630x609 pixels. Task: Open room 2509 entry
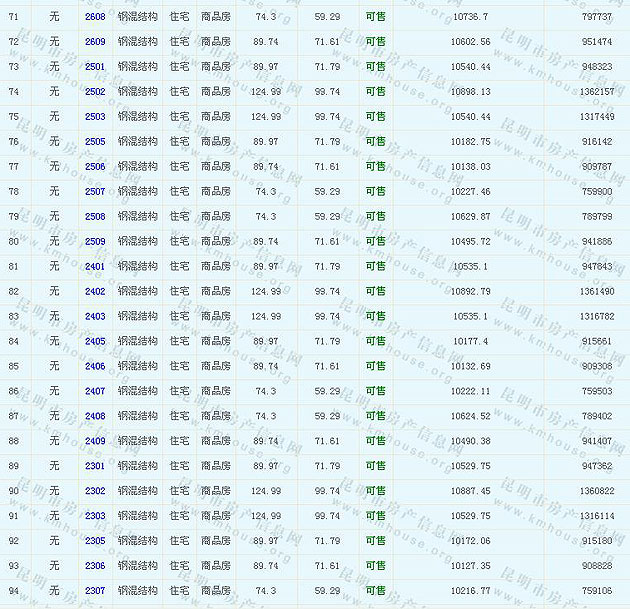click(95, 242)
